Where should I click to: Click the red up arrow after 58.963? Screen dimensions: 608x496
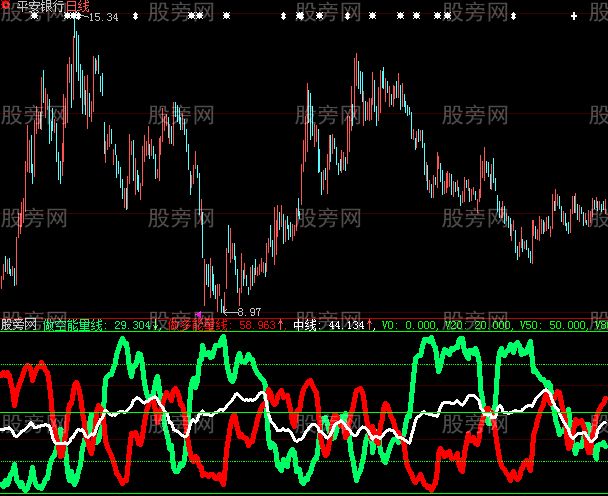click(281, 325)
